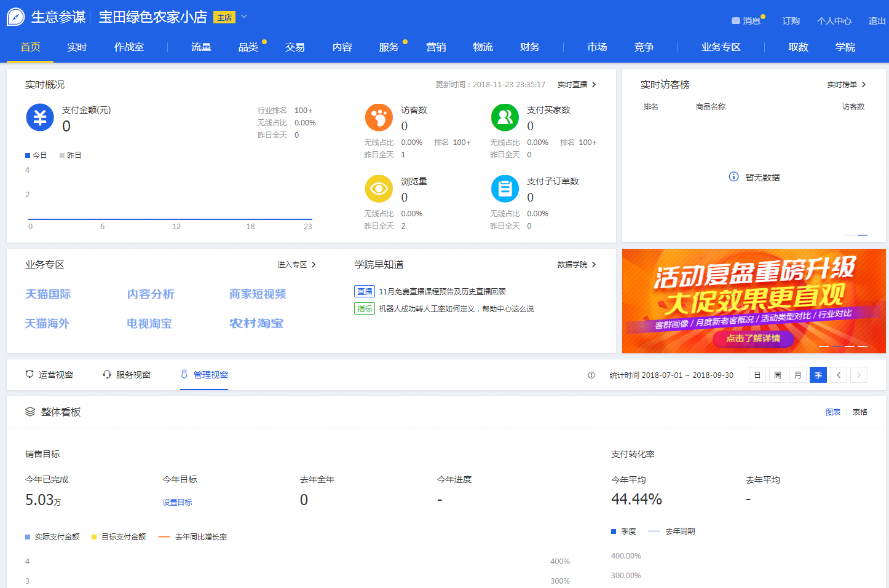This screenshot has height=588, width=889.
Task: Click the 运营视窗 shield icon
Action: tap(30, 374)
